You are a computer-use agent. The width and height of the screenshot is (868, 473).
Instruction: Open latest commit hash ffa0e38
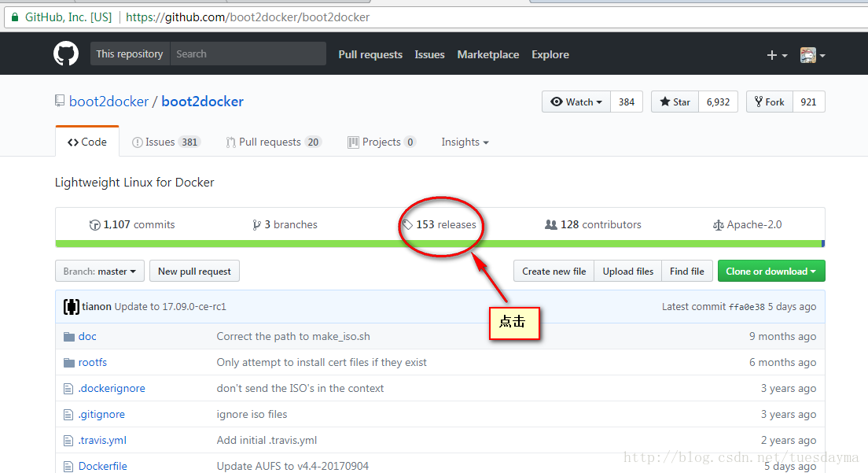746,307
